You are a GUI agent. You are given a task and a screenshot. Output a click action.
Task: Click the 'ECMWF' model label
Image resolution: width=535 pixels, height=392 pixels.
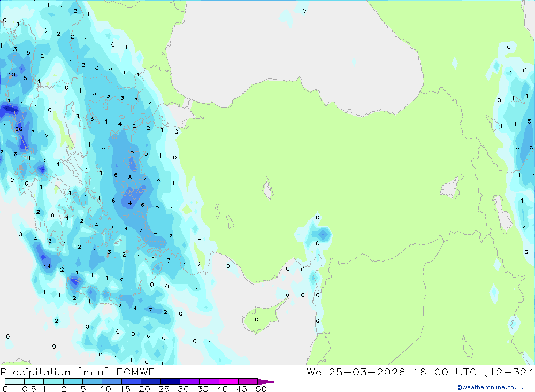tap(135, 372)
